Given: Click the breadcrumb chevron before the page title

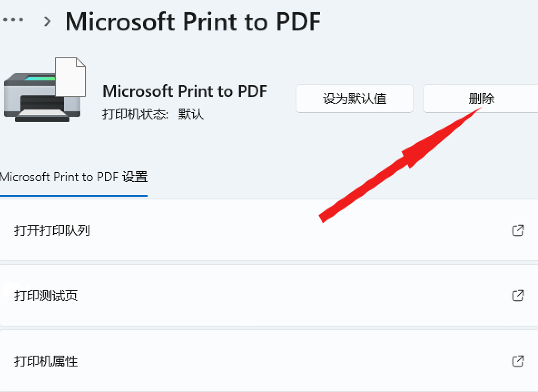Looking at the screenshot, I should tap(47, 21).
